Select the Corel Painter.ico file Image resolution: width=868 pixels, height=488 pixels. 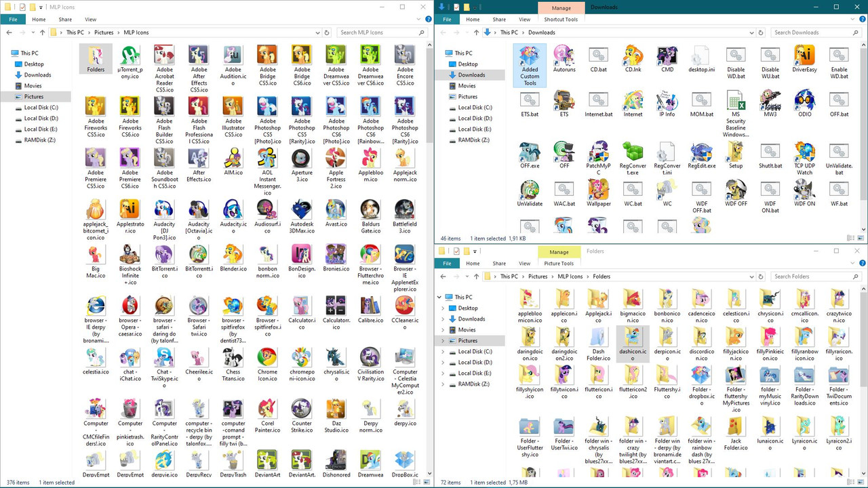(x=267, y=415)
